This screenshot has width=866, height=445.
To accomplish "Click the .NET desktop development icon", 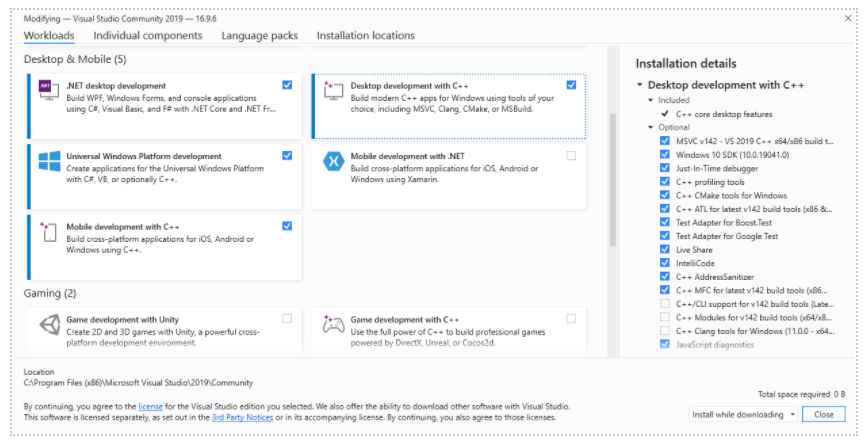I will pos(49,90).
